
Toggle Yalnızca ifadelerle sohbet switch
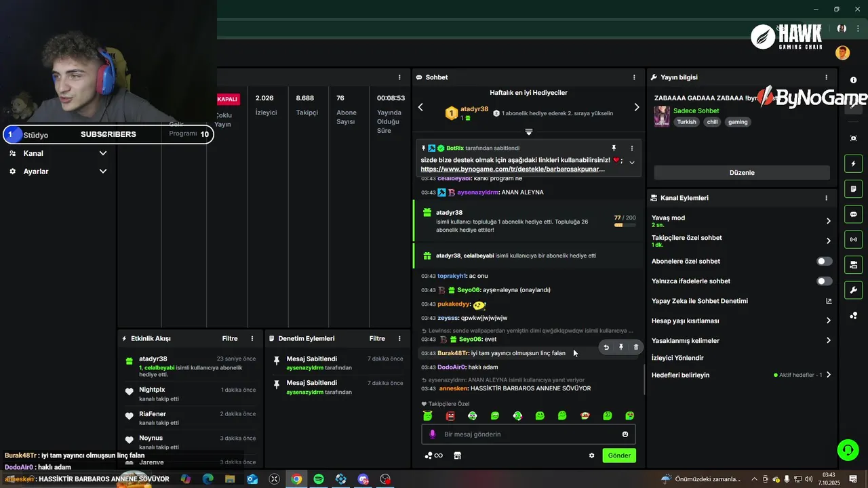[x=824, y=281]
